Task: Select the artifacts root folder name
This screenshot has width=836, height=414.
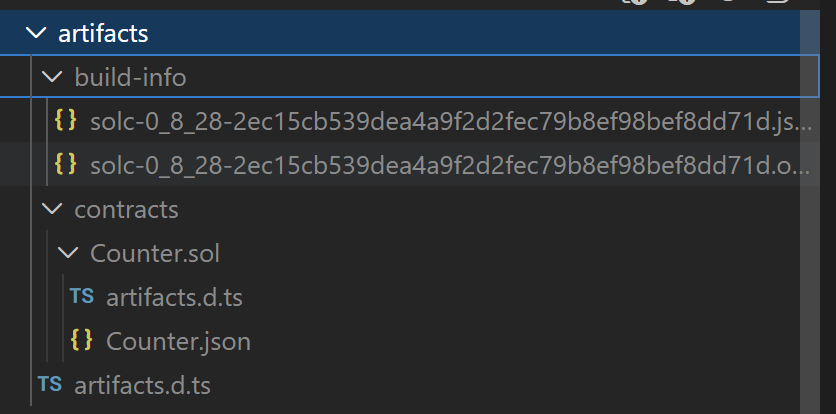Action: point(103,33)
